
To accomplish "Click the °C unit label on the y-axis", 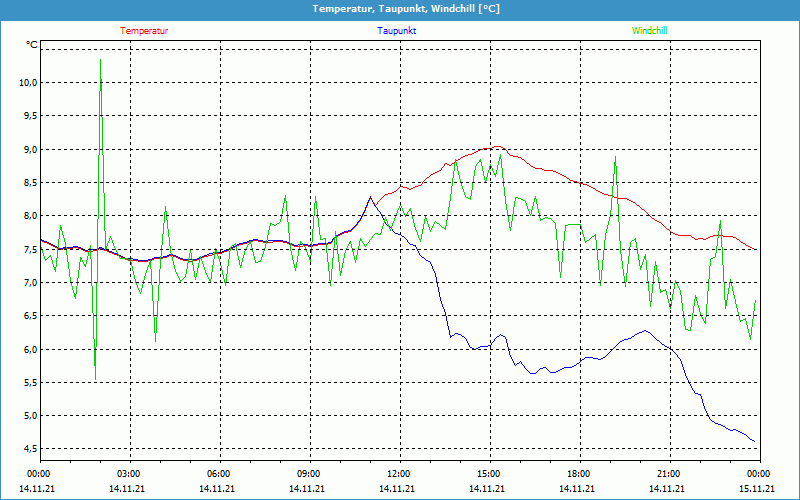I will coord(32,45).
